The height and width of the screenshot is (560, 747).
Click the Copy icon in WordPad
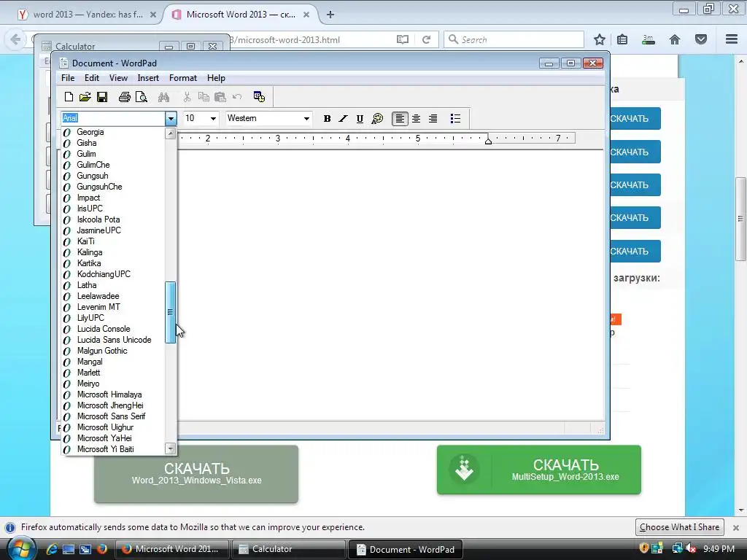coord(204,97)
